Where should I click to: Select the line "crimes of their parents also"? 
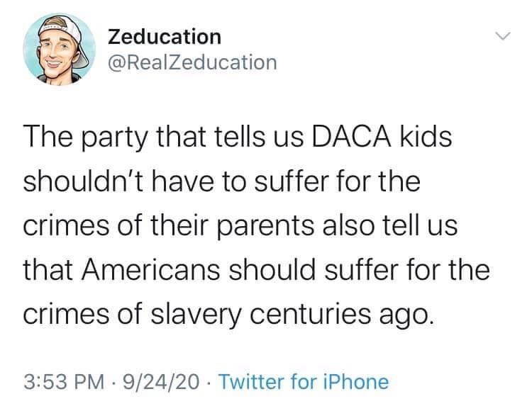click(240, 227)
